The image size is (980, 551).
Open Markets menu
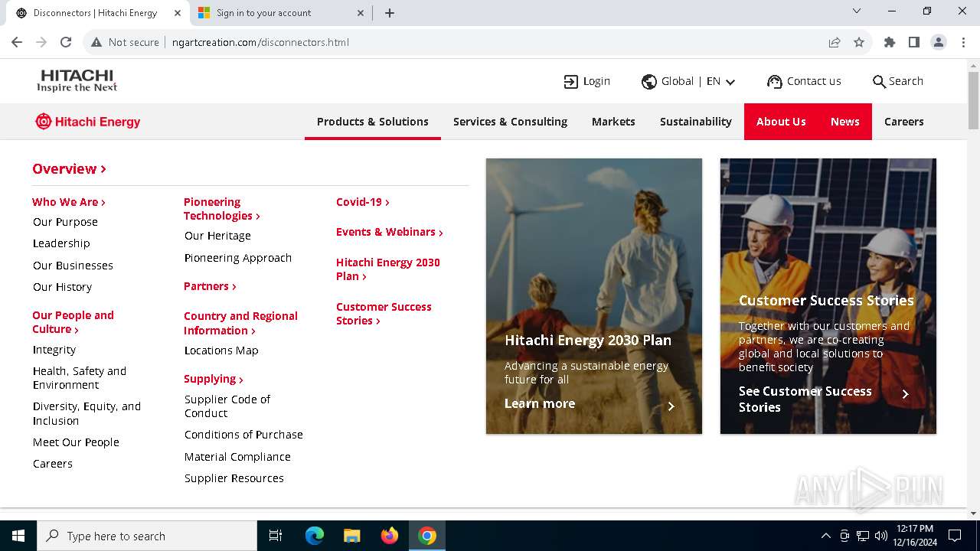(613, 122)
